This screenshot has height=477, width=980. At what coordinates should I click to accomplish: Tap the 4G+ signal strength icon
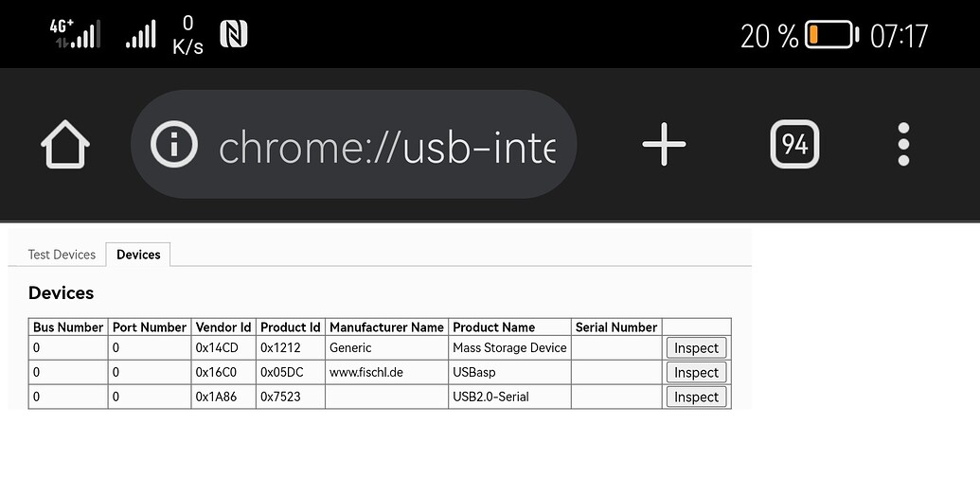(75, 33)
